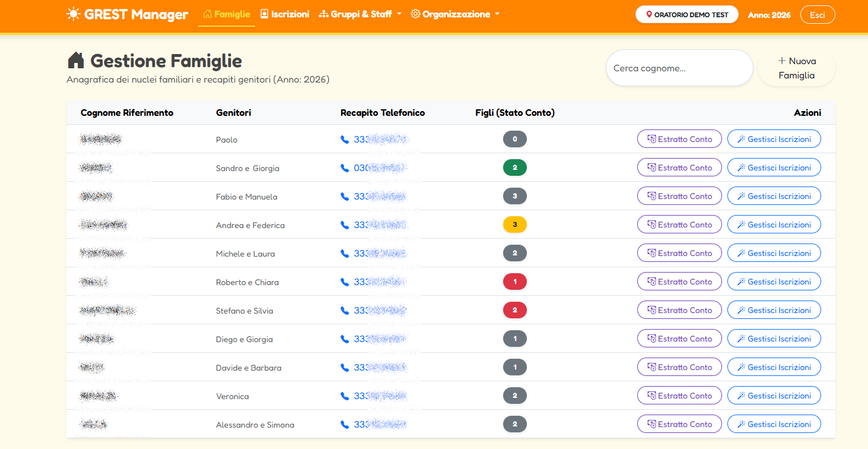Click the Recapito Telefonico column header
The height and width of the screenshot is (449, 868).
click(383, 113)
